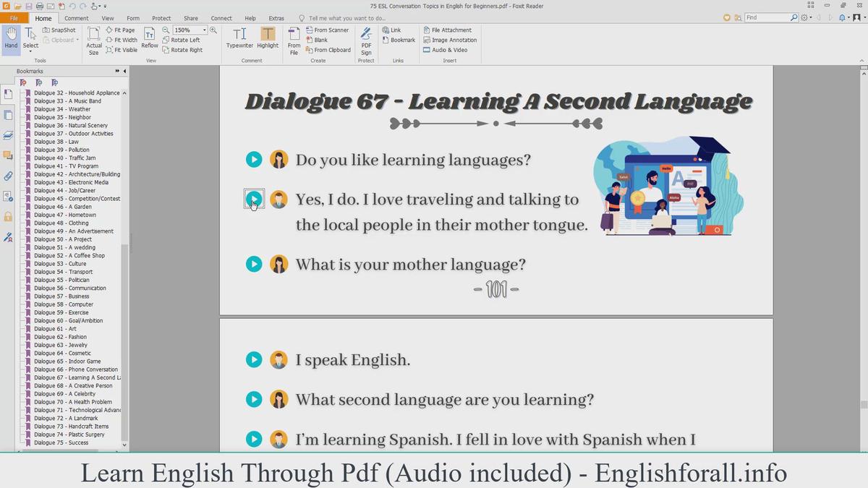Open the security lock side panel
The width and height of the screenshot is (868, 488).
point(8,216)
